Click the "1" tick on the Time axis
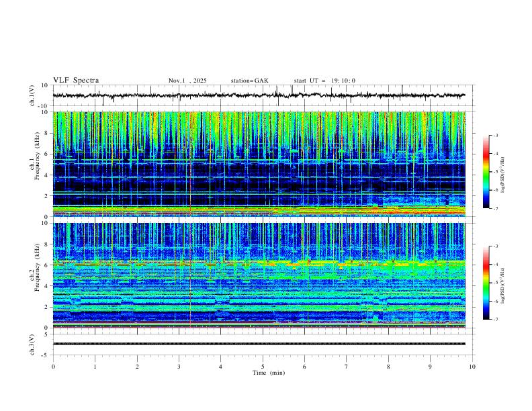Screen dimensions: 532x411 click(x=95, y=367)
